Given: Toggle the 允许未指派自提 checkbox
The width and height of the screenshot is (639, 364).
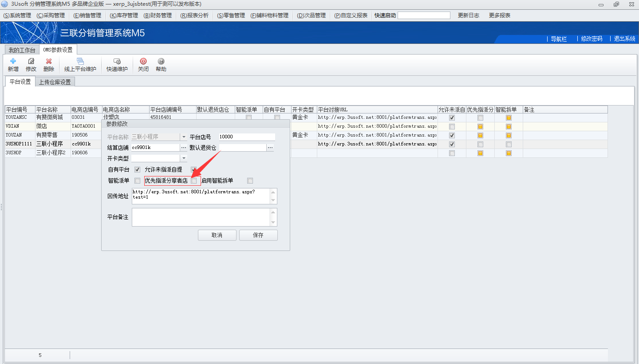Looking at the screenshot, I should 193,169.
